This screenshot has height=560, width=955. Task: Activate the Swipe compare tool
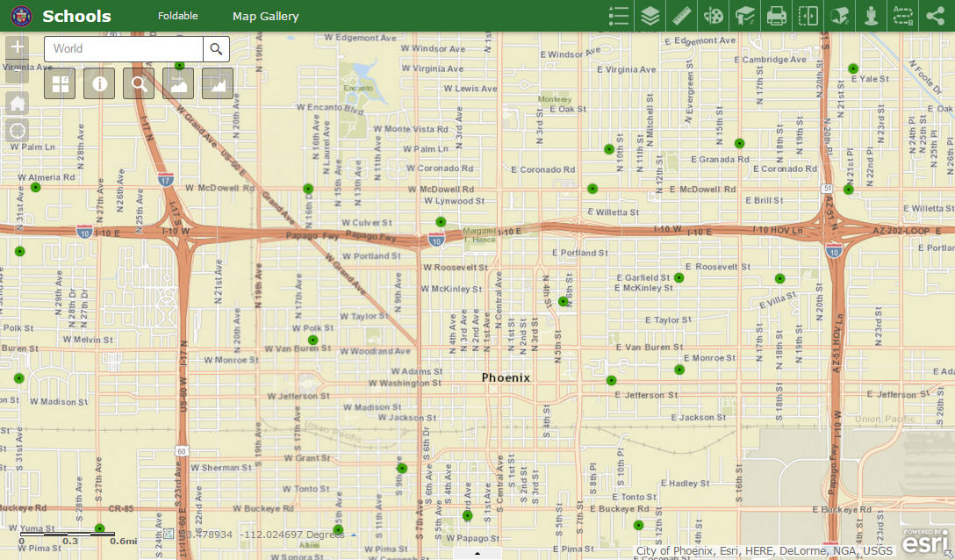point(808,16)
